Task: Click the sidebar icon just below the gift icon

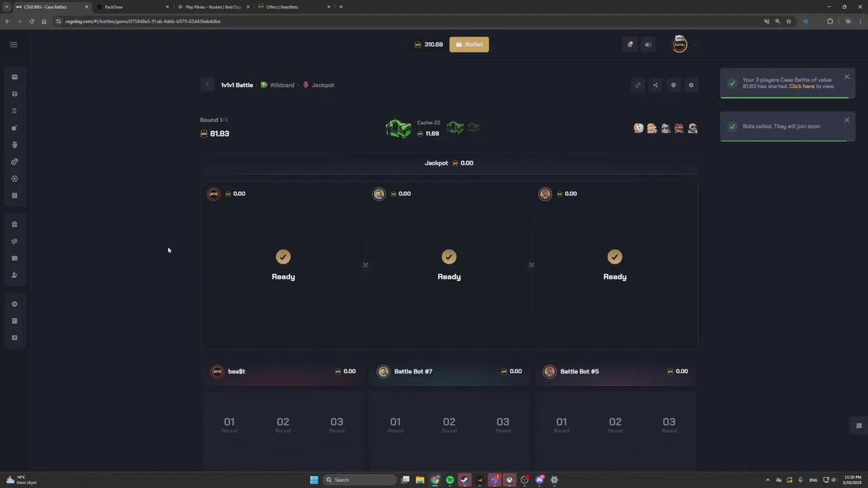Action: [14, 241]
